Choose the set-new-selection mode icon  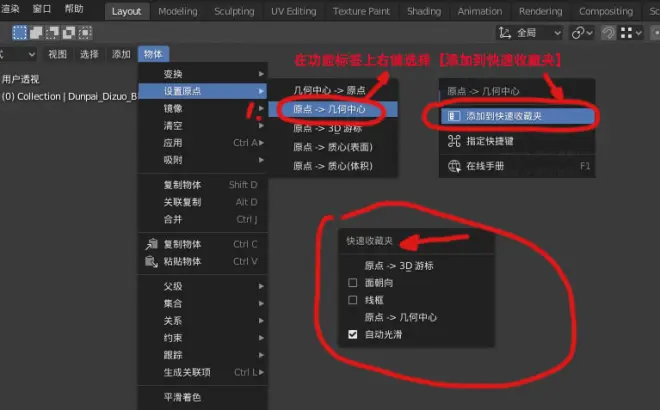[x=19, y=32]
